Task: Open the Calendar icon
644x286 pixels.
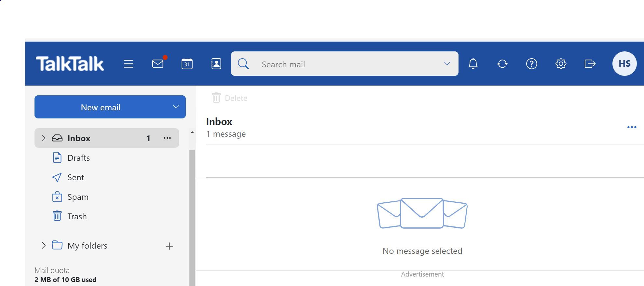Action: (x=187, y=64)
